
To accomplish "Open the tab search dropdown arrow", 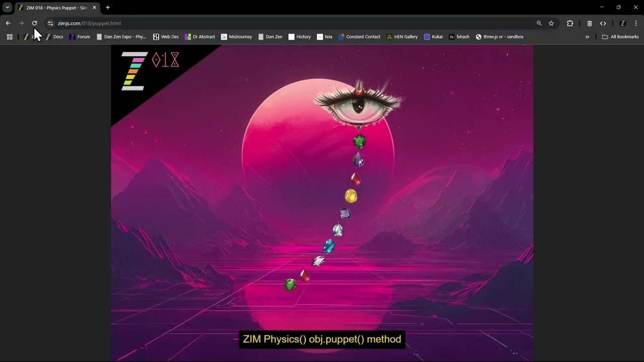I will coord(8,8).
